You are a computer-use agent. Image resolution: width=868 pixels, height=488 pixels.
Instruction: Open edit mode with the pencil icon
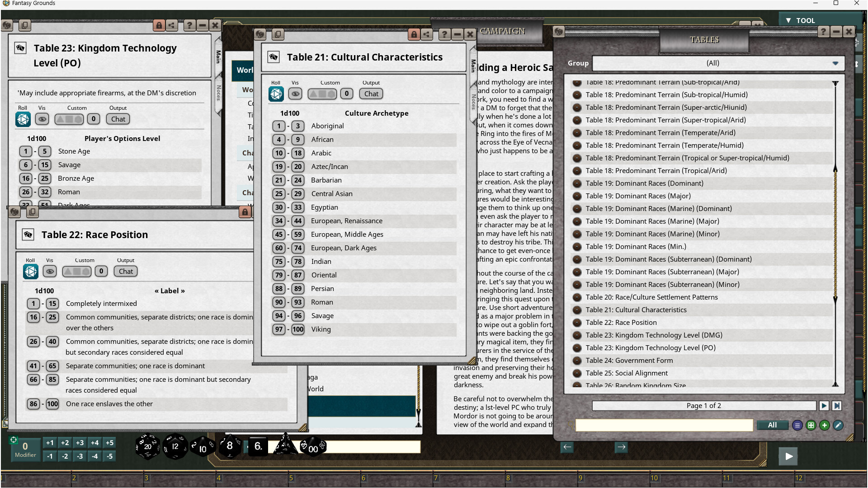point(838,425)
